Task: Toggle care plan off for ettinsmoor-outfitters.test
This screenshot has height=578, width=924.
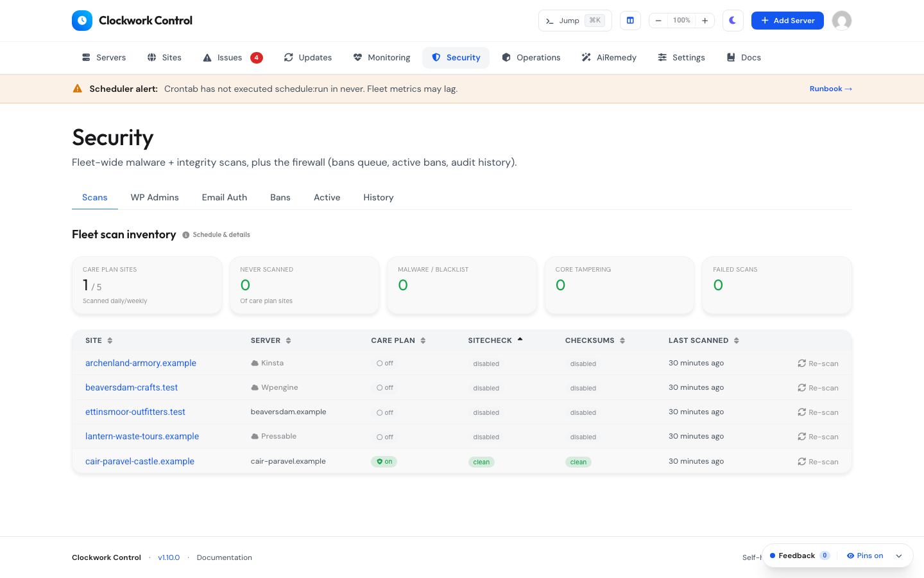Action: pos(385,412)
